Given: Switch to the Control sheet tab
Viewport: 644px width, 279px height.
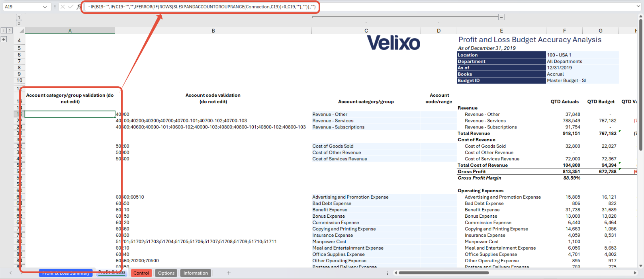Looking at the screenshot, I should pyautogui.click(x=141, y=273).
